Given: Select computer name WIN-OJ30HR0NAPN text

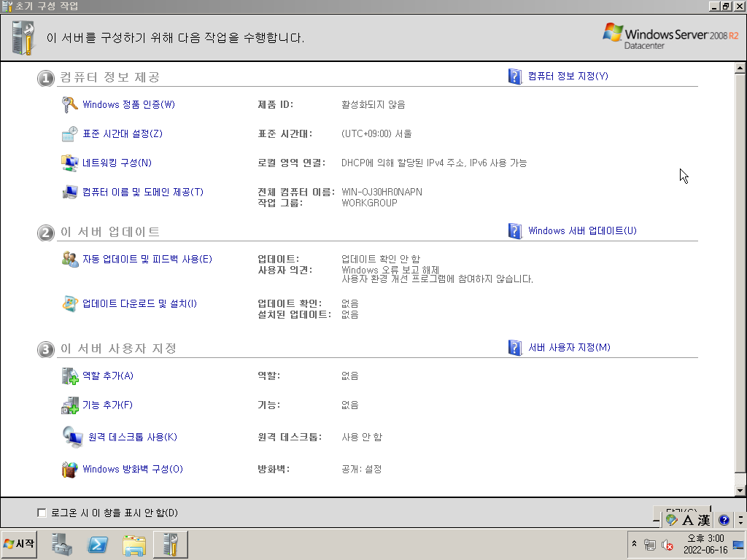Looking at the screenshot, I should [382, 192].
